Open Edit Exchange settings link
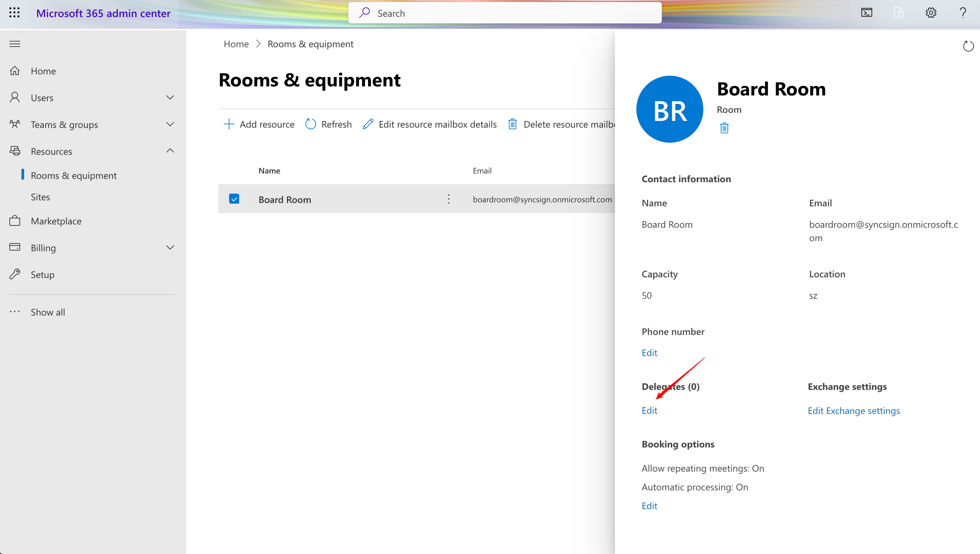The height and width of the screenshot is (554, 980). click(854, 411)
